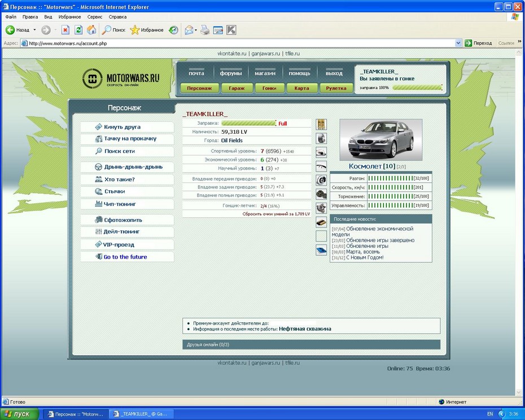The height and width of the screenshot is (420, 525).
Task: Click the gray K toolbar icon
Action: pos(231,30)
